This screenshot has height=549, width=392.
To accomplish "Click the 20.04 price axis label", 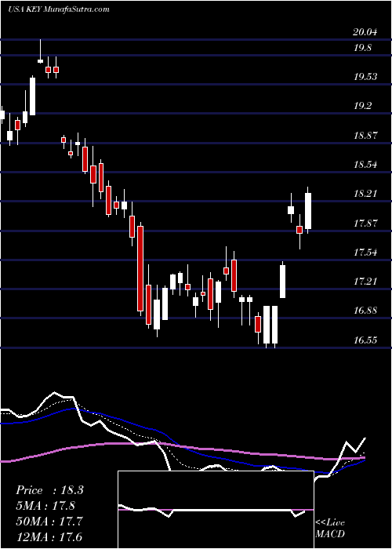I will click(x=365, y=33).
